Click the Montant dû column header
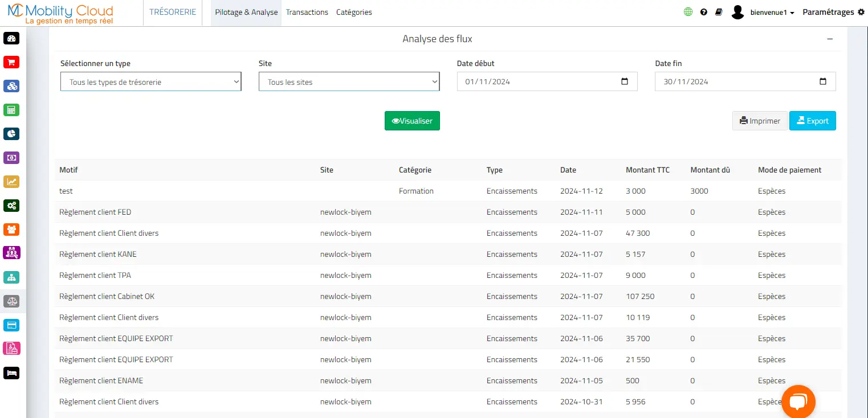The width and height of the screenshot is (868, 418). 710,170
